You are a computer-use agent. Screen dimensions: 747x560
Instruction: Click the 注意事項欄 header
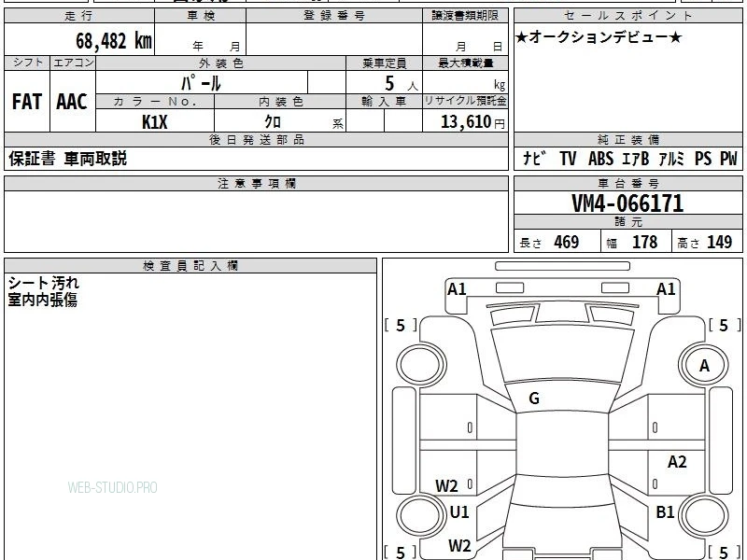click(256, 183)
